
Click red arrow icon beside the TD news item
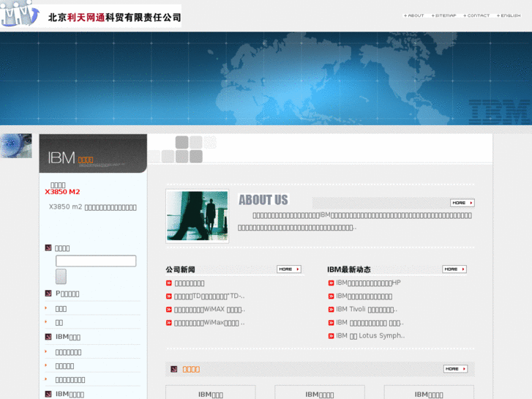tap(169, 296)
